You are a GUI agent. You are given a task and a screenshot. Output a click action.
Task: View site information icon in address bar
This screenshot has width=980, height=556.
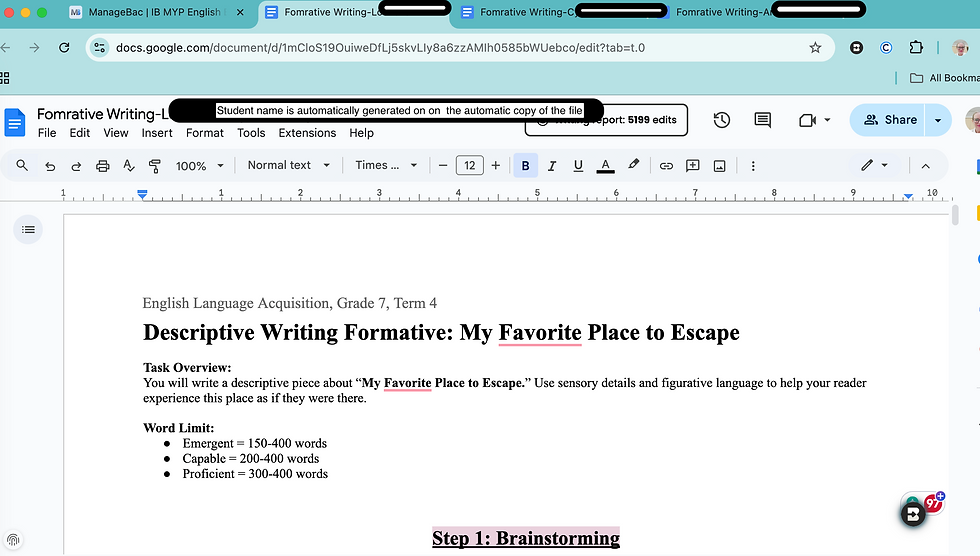(x=99, y=47)
